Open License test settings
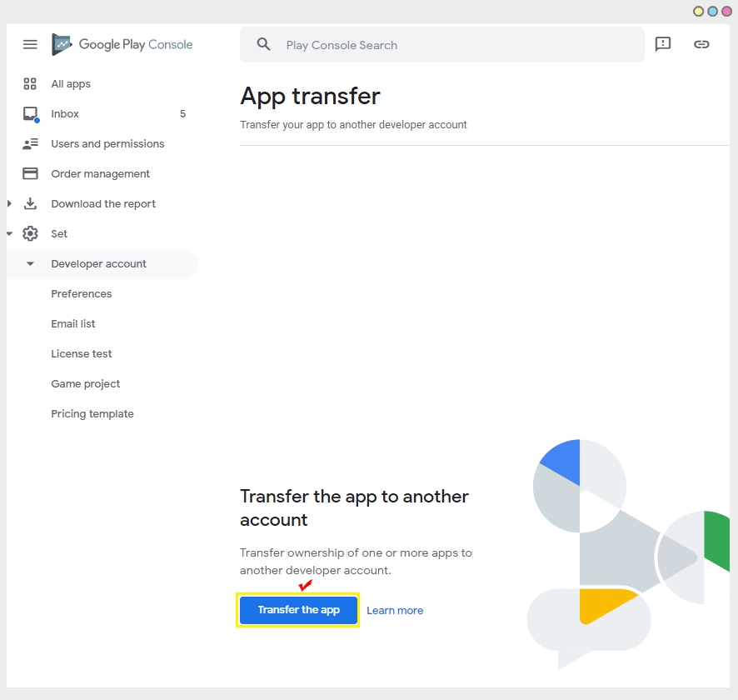This screenshot has height=700, width=738. 82,354
